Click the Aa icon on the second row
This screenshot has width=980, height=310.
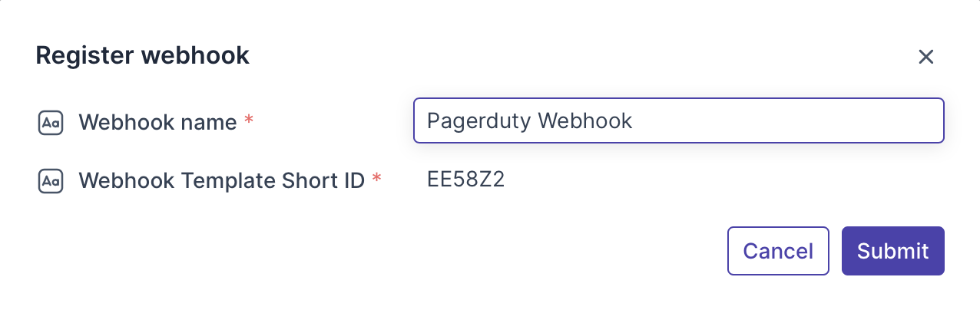coord(50,181)
